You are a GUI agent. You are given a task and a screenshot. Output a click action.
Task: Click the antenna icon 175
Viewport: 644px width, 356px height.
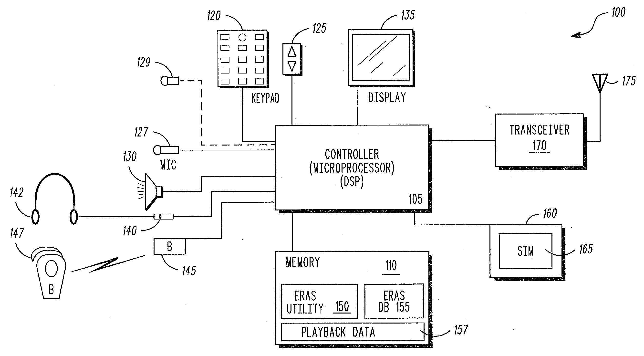point(598,81)
